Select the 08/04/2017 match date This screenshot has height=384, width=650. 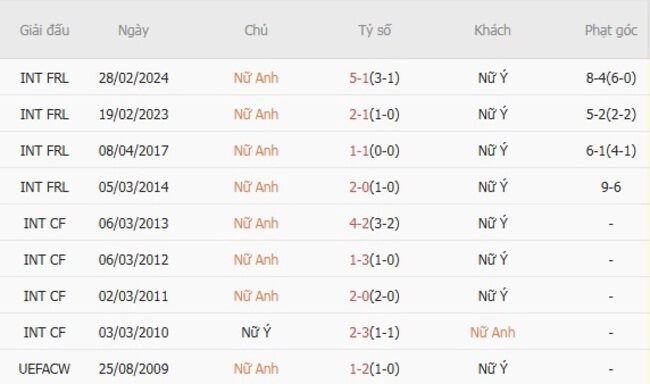click(x=133, y=151)
